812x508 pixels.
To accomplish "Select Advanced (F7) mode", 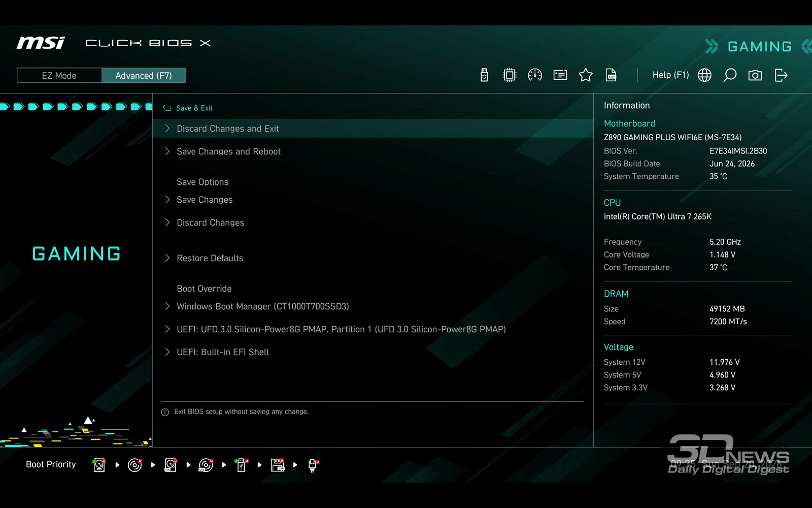I will [x=144, y=76].
